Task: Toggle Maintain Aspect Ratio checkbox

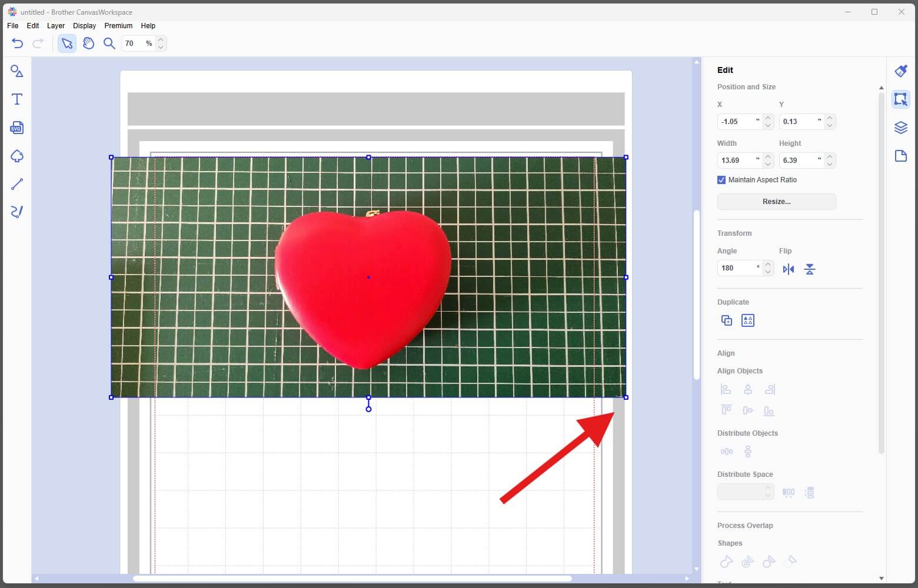Action: tap(721, 180)
